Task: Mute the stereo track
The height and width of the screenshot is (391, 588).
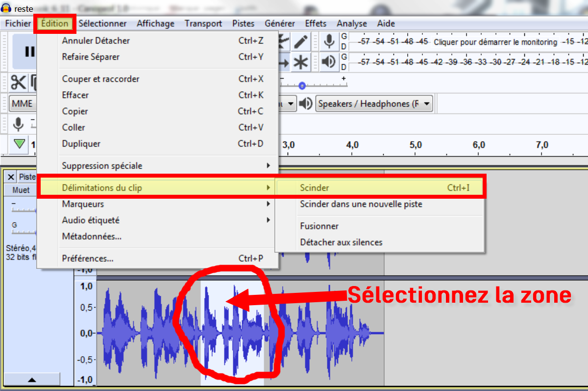Action: (20, 190)
